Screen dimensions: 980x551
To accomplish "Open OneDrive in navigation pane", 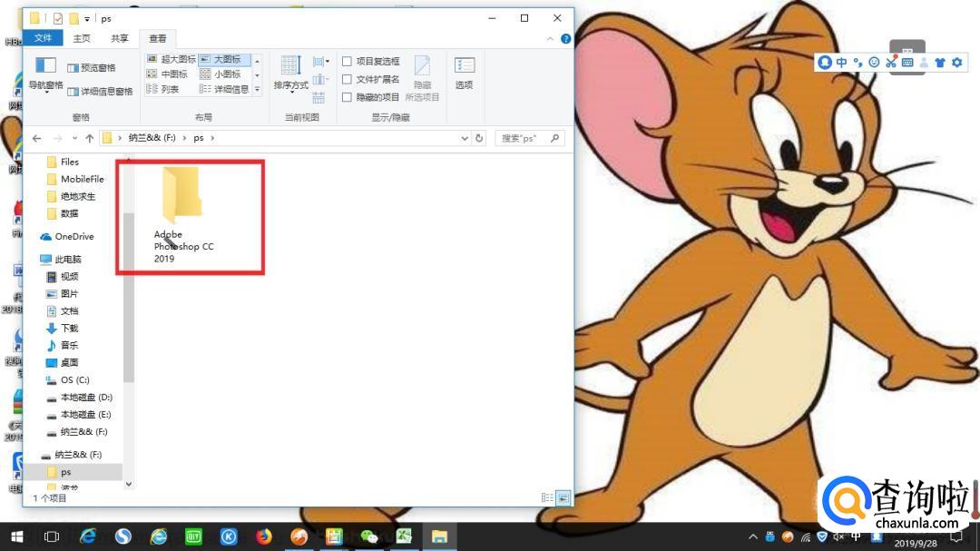I will pos(73,236).
